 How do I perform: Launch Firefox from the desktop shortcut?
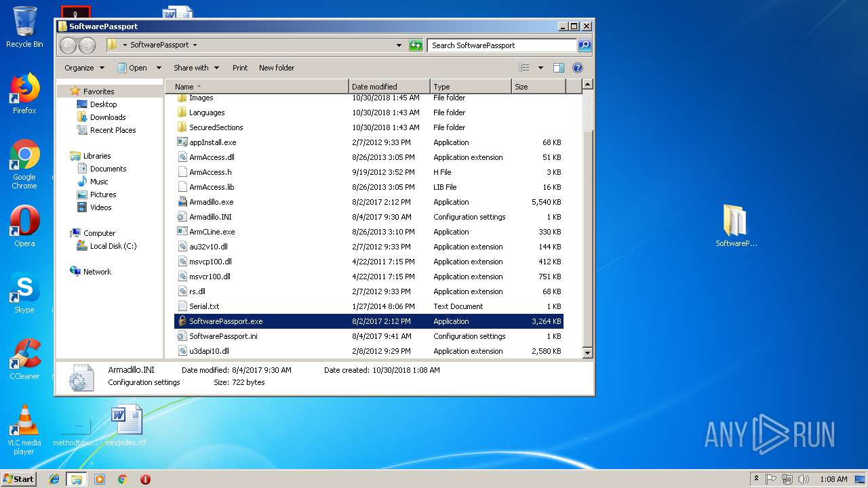click(x=24, y=94)
